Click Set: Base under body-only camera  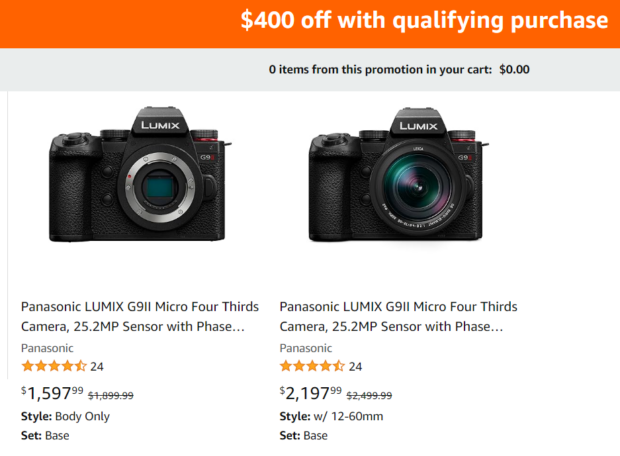pyautogui.click(x=45, y=435)
